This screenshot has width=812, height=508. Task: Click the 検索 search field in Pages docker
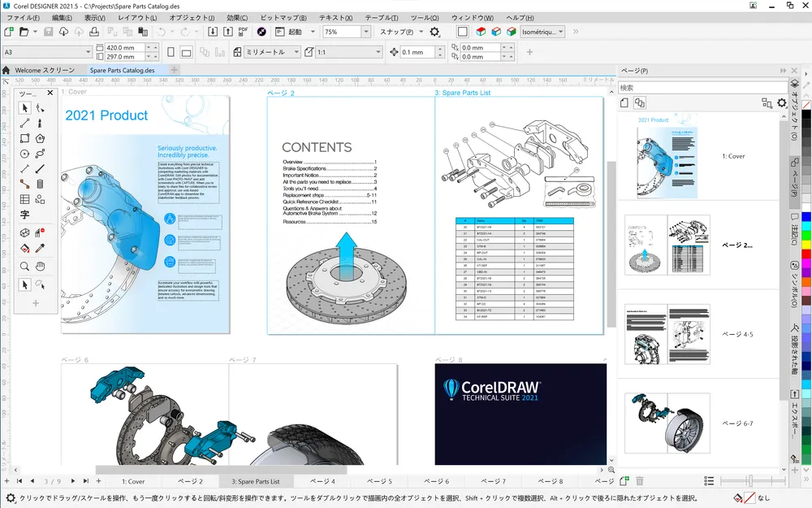702,88
